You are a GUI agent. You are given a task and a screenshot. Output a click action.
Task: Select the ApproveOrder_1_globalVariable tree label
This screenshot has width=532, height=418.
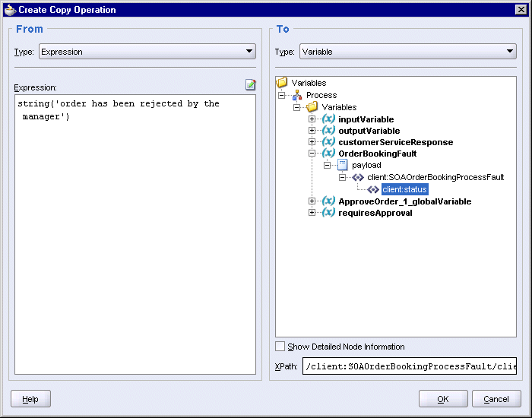coord(405,201)
